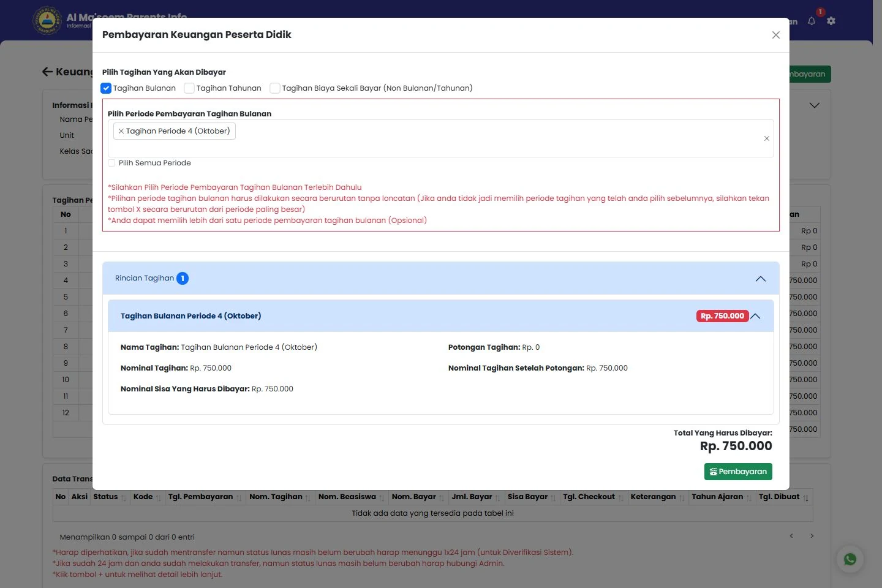
Task: Expand the Informasi panel chevron behind dialog
Action: 815,105
